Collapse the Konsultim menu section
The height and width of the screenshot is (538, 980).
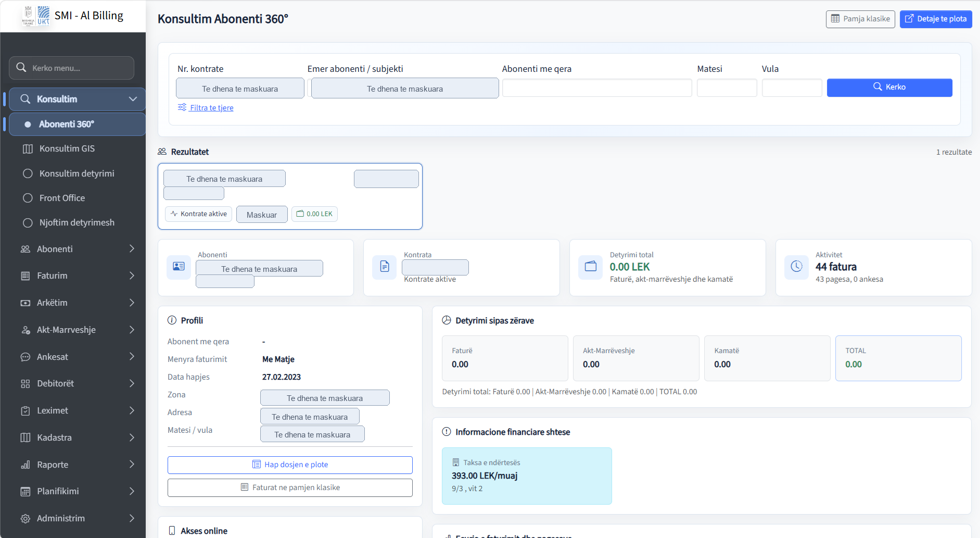(133, 99)
